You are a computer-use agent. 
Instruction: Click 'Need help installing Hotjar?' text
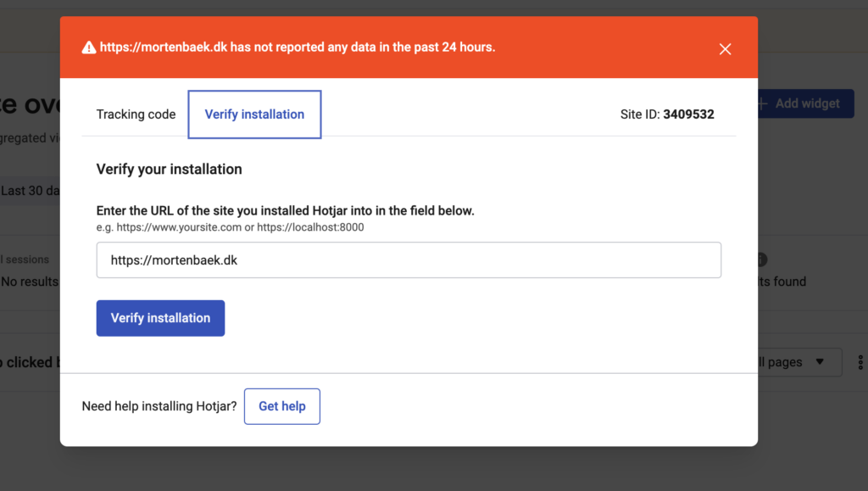pyautogui.click(x=159, y=406)
